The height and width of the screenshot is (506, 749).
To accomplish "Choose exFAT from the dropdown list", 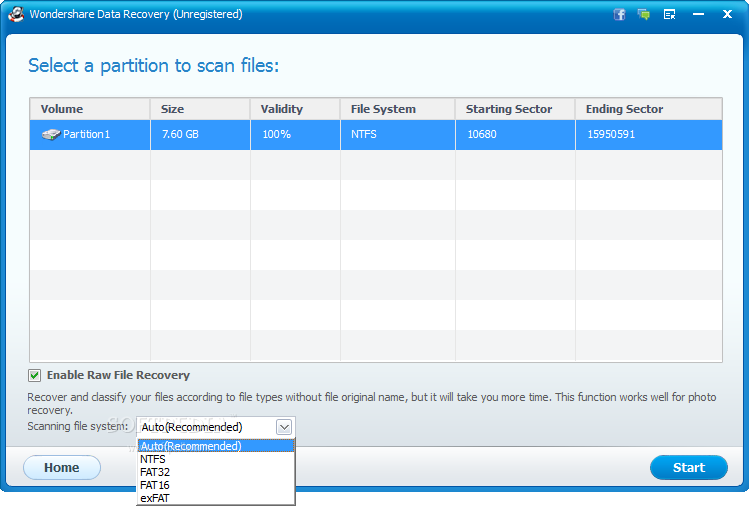I will (216, 498).
